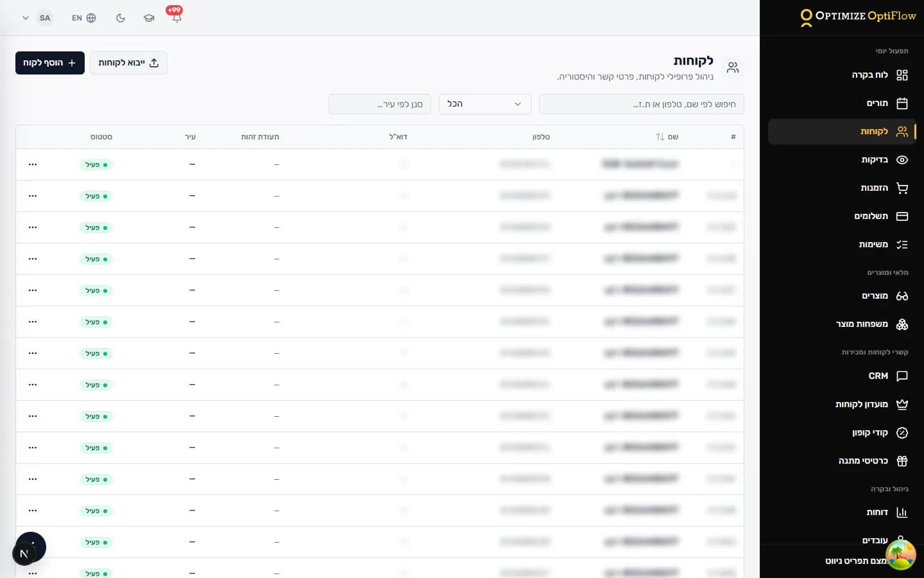
Task: Click the Optimize OptiFlow logo
Action: point(858,17)
